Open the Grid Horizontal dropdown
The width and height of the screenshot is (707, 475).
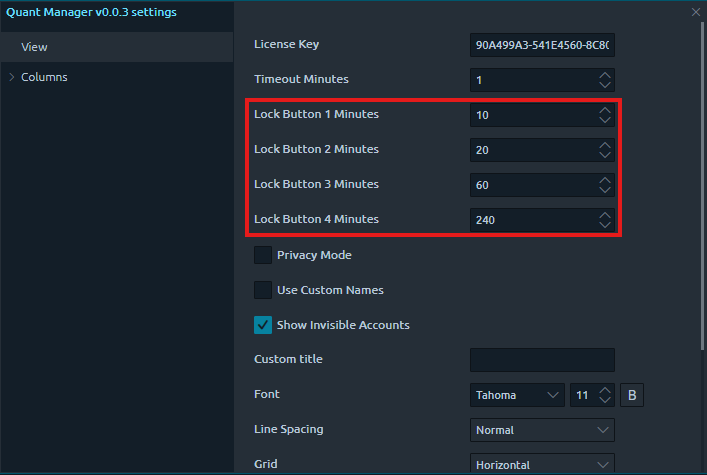coord(542,464)
